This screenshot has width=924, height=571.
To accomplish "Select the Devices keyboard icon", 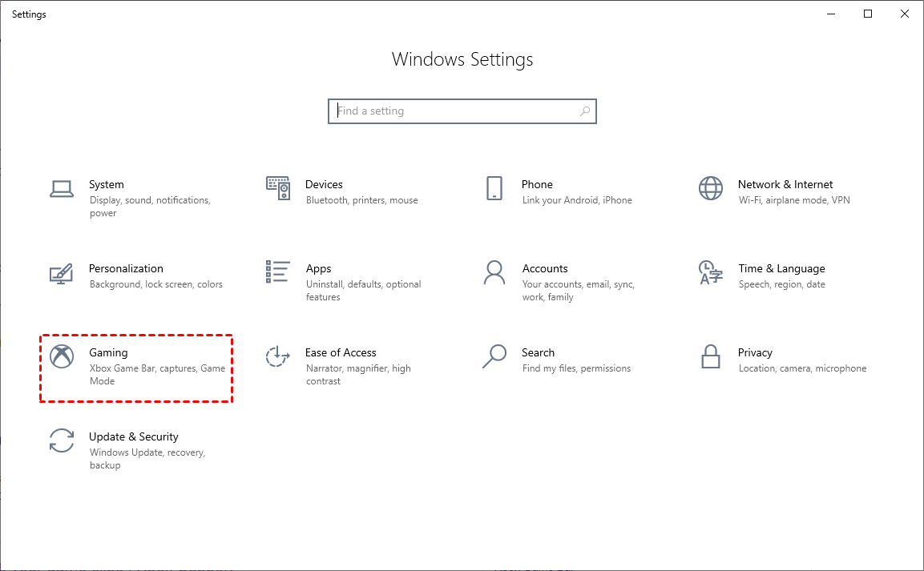I will tap(277, 189).
